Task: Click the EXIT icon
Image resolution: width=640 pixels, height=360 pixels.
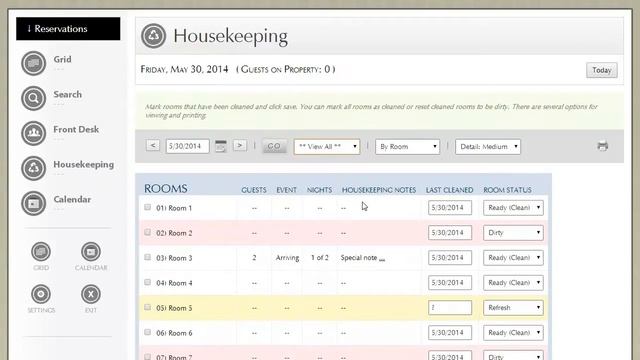Action: pyautogui.click(x=91, y=294)
